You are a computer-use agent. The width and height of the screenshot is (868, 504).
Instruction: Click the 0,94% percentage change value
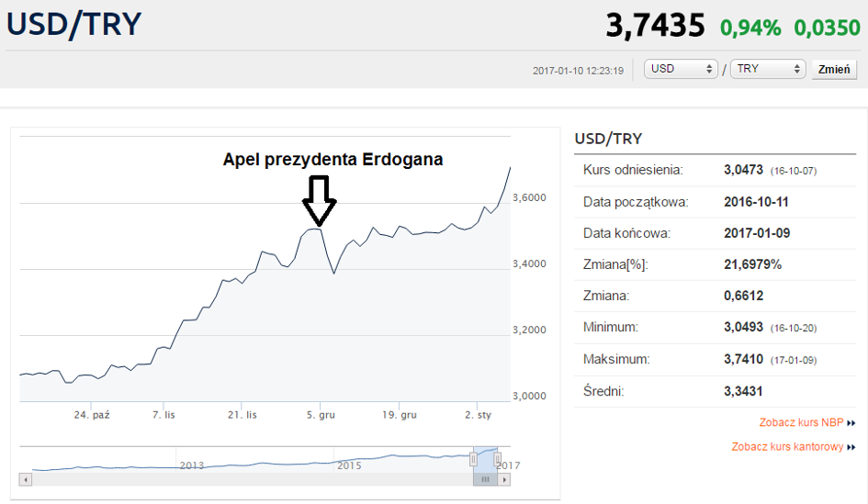pos(750,28)
